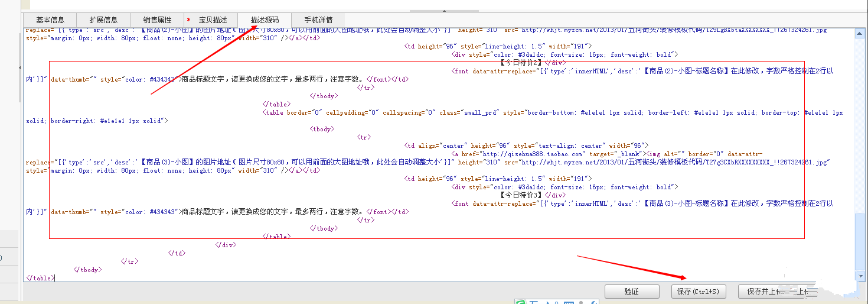
Task: Click the source editor scrollbar down arrow
Action: coord(860,276)
